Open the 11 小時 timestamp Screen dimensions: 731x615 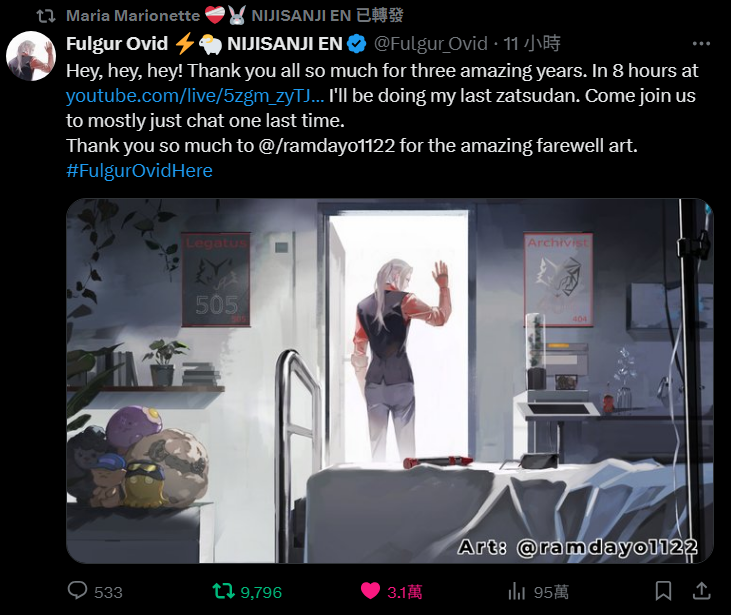(x=531, y=44)
